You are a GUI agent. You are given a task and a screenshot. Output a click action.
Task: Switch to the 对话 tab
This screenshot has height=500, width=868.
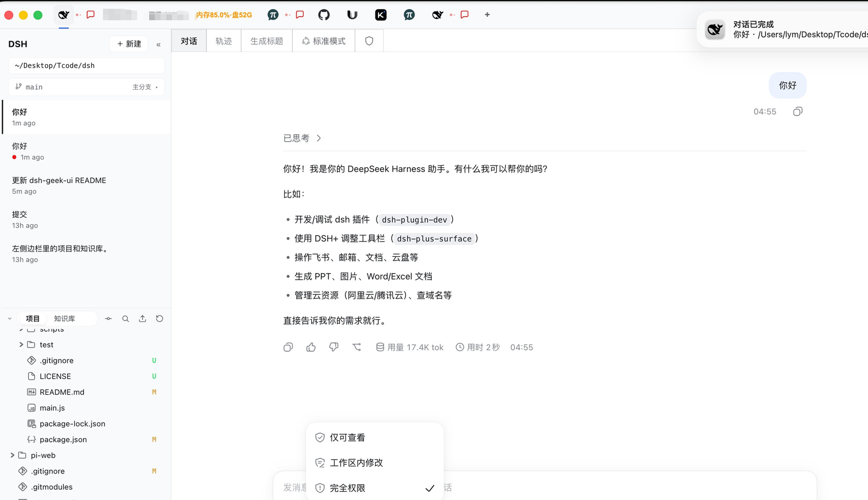point(189,41)
